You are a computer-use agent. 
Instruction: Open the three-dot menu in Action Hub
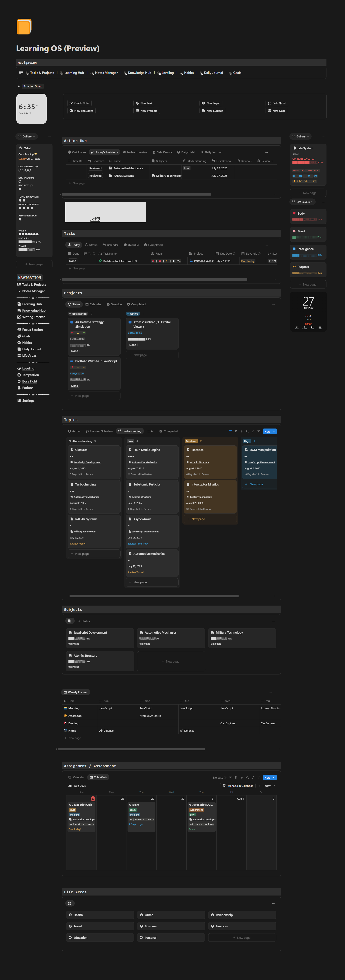point(267,152)
